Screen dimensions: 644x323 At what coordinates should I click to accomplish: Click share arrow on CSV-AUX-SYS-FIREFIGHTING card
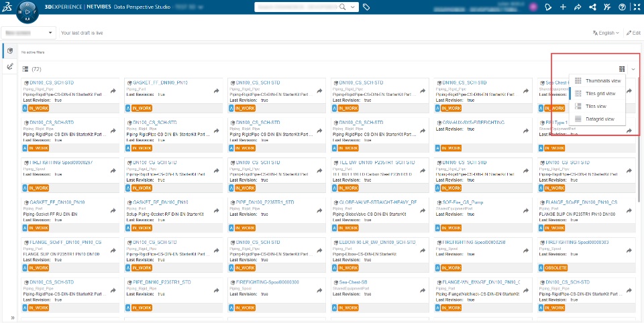(x=525, y=131)
